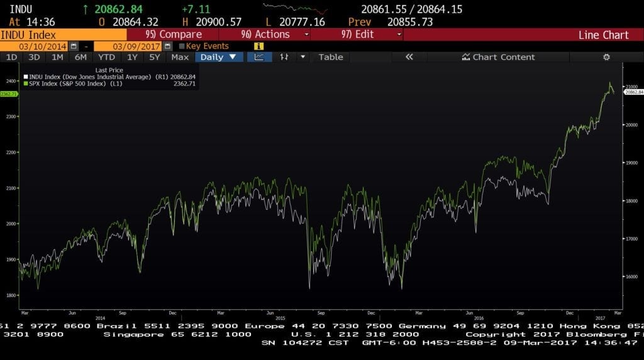
Task: Switch to Table view
Action: pos(331,57)
